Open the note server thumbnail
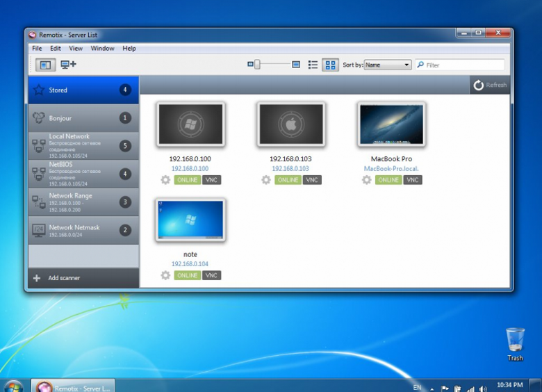 [x=190, y=220]
